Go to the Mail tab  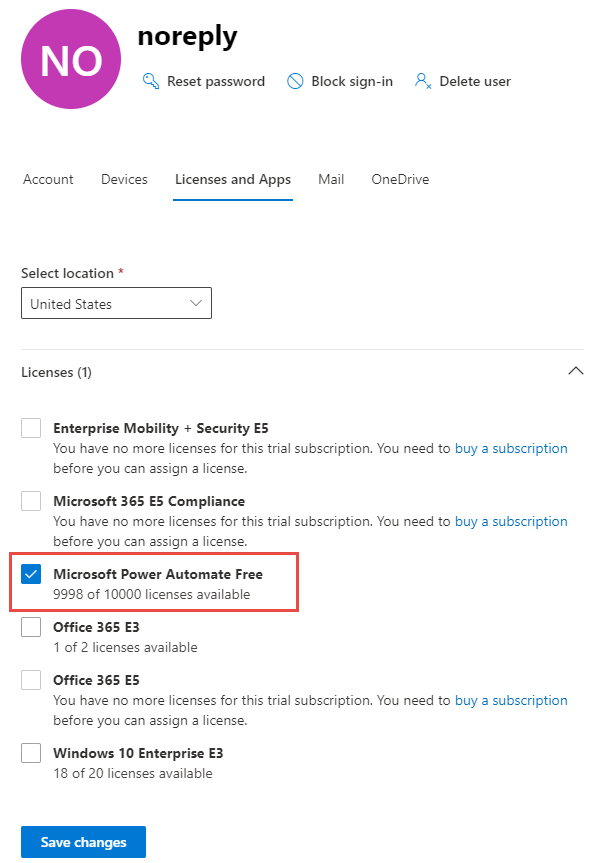(x=331, y=180)
